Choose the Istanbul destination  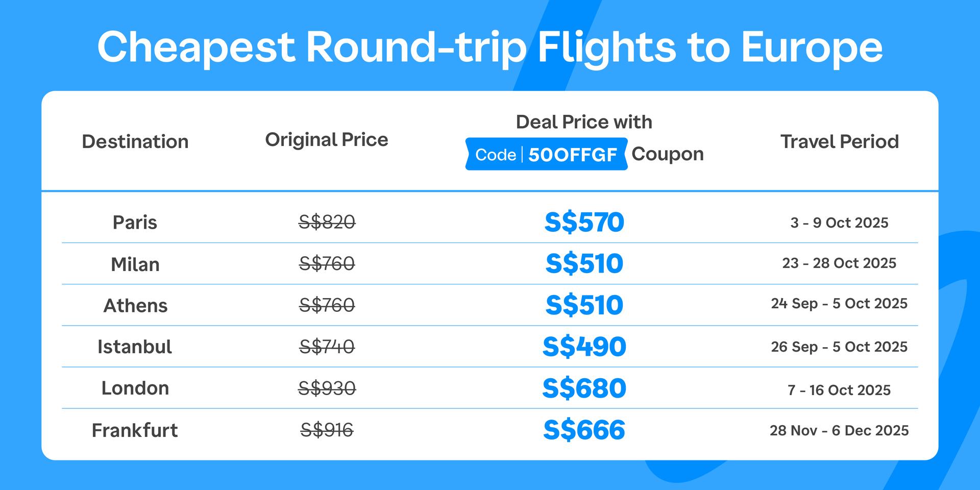click(x=135, y=347)
